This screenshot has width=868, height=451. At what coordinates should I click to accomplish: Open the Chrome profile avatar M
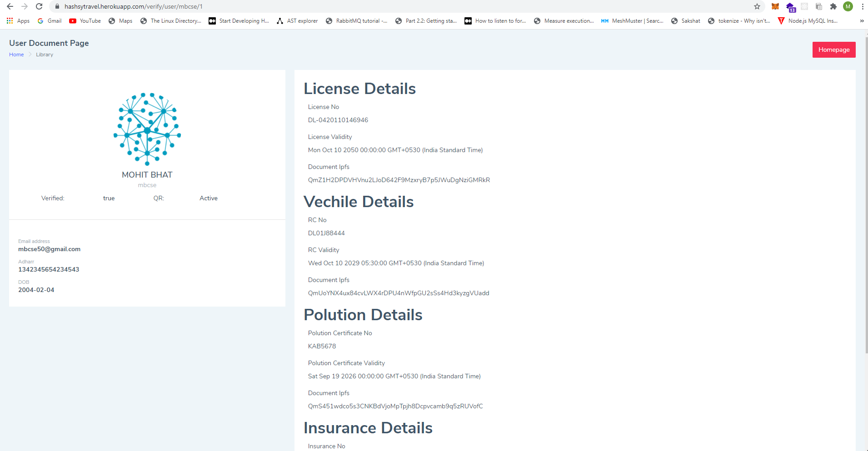pyautogui.click(x=848, y=6)
